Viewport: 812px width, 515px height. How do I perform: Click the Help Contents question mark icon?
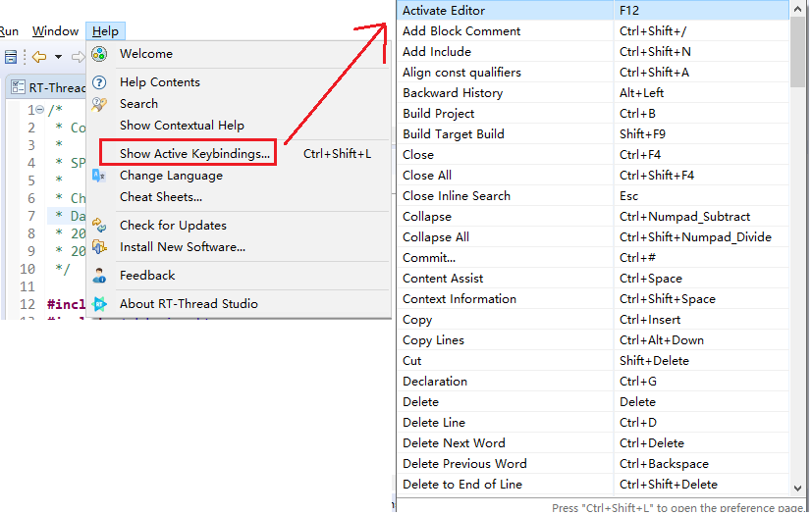[99, 82]
